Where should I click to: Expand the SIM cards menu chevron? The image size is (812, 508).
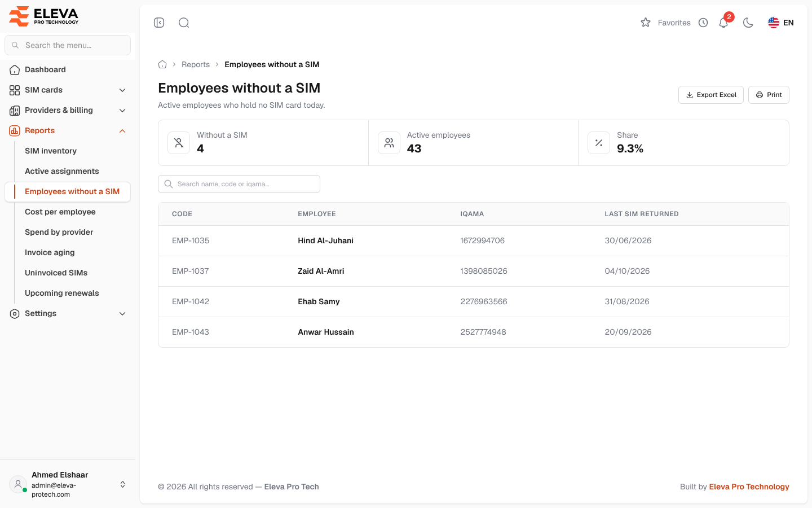122,90
